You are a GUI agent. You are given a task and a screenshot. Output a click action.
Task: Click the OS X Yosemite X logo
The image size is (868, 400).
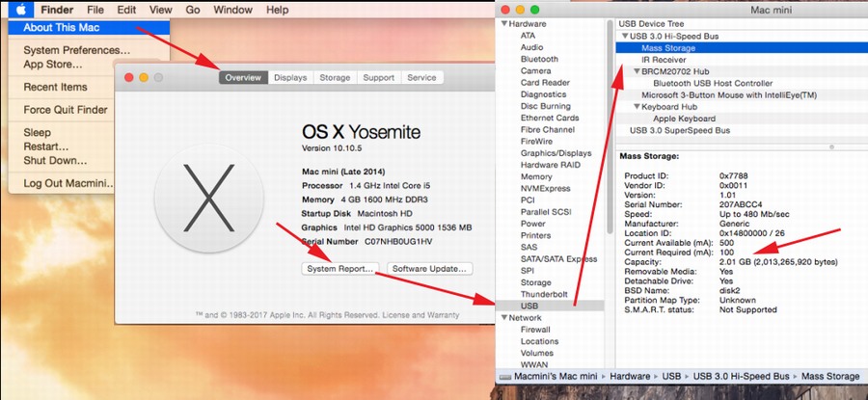tap(208, 198)
